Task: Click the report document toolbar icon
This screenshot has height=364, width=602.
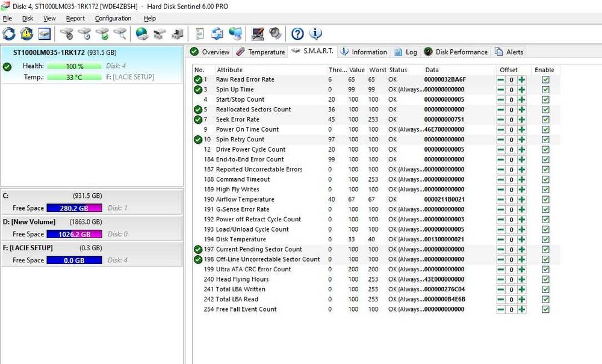Action: point(200,34)
